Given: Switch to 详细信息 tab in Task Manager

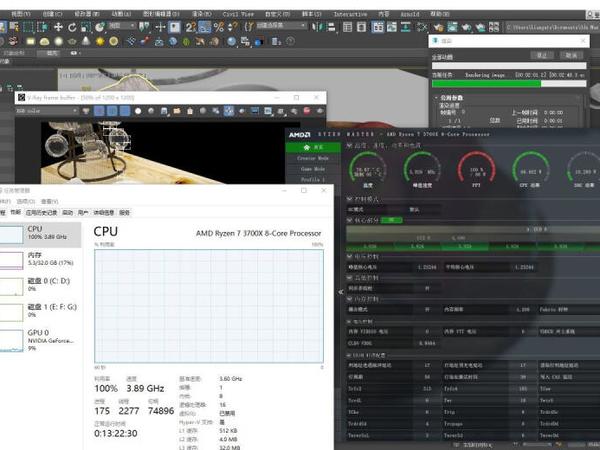Looking at the screenshot, I should click(x=104, y=212).
